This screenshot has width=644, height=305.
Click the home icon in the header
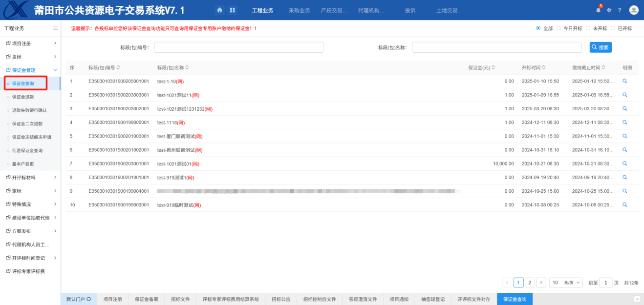(220, 10)
